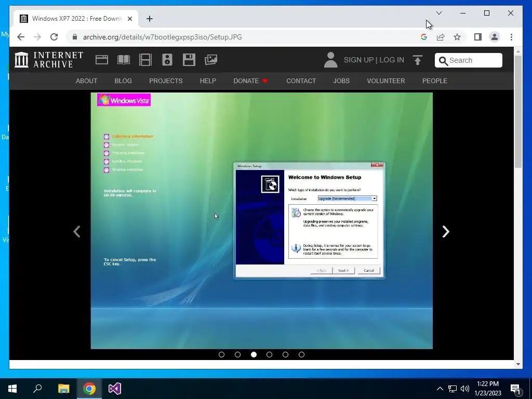This screenshot has width=532, height=399.
Task: Click the address bar URL
Action: coord(162,37)
